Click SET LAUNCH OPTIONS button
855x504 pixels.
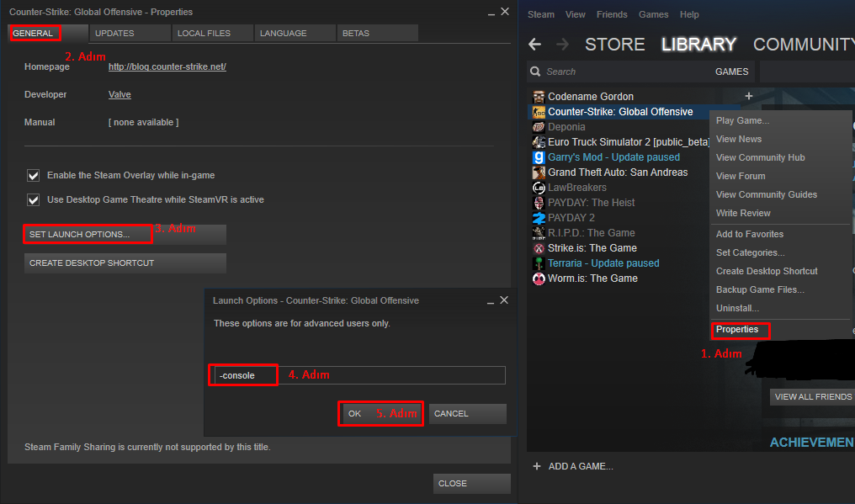point(125,235)
